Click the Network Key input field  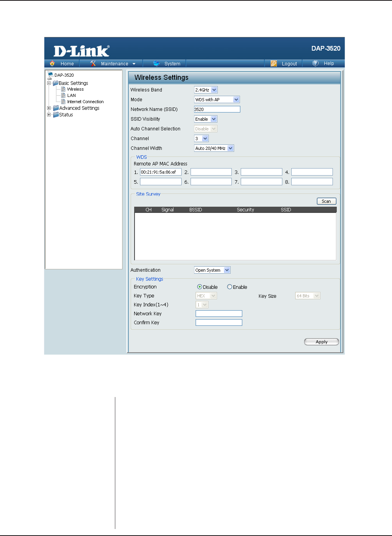219,314
